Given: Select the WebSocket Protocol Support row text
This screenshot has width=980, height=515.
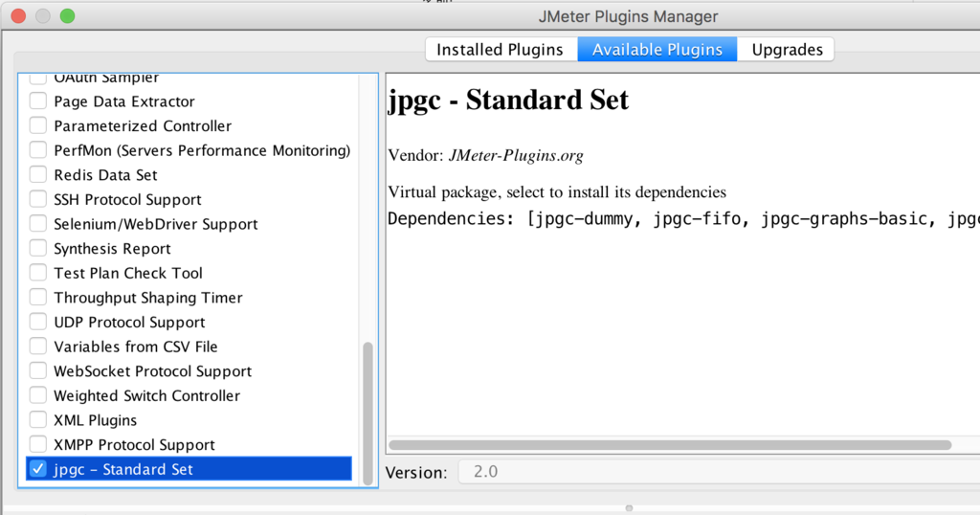Looking at the screenshot, I should 152,371.
